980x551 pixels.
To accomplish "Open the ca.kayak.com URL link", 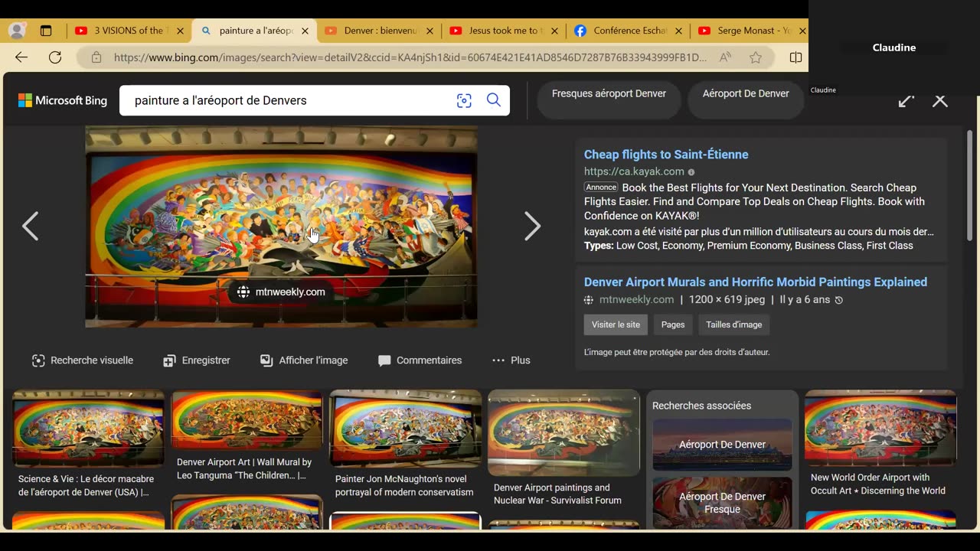I will pos(634,171).
